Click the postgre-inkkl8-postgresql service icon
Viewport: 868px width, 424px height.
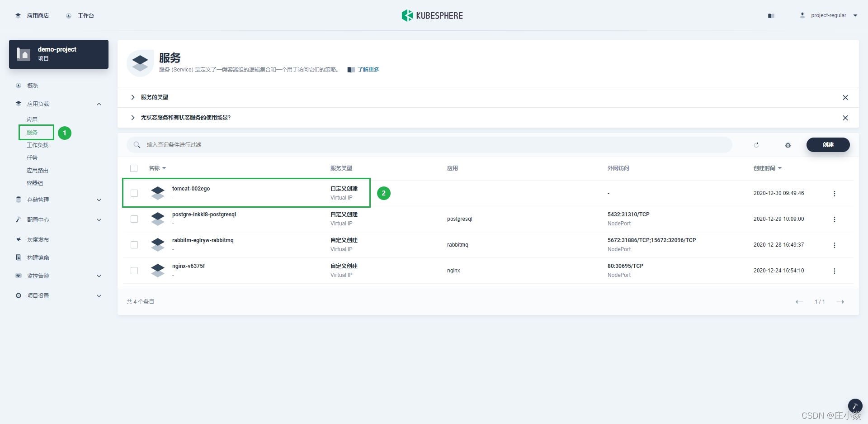[158, 219]
